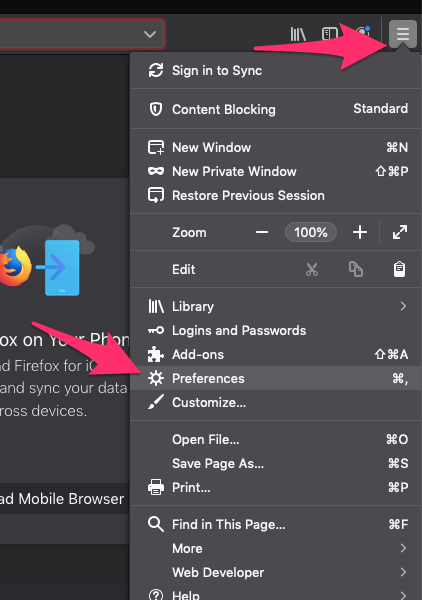Choose Print... from the menu
Viewport: 422px width, 600px height.
275,488
